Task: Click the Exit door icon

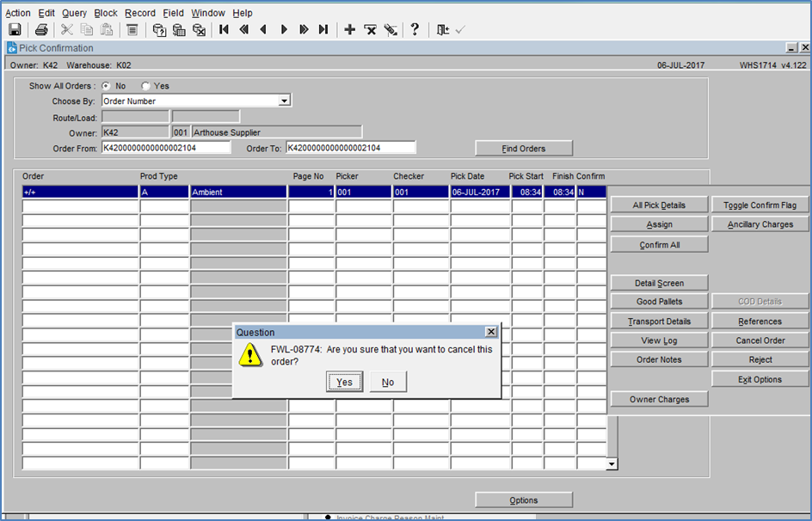Action: pos(442,30)
